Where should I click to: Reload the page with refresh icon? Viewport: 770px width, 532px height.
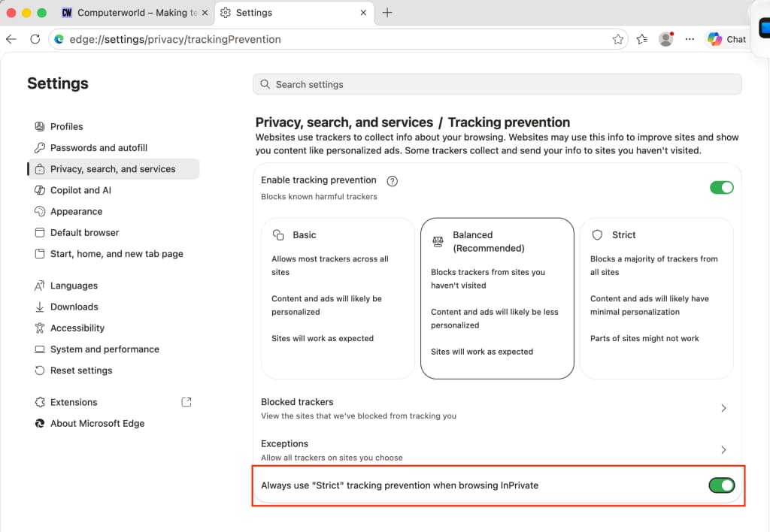35,39
